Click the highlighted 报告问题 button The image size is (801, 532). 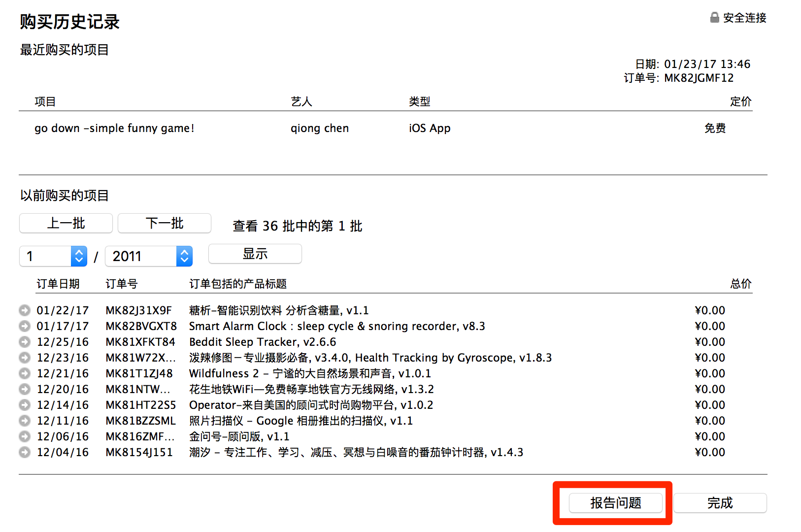click(615, 503)
